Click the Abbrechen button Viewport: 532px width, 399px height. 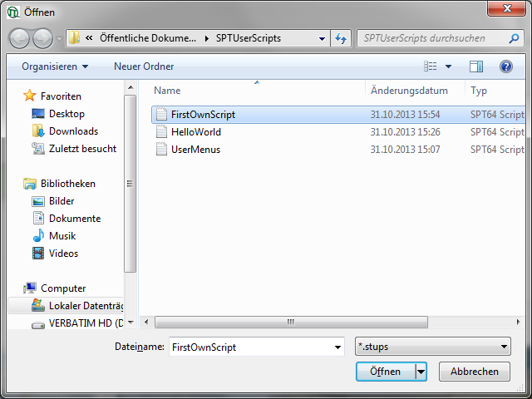[474, 372]
